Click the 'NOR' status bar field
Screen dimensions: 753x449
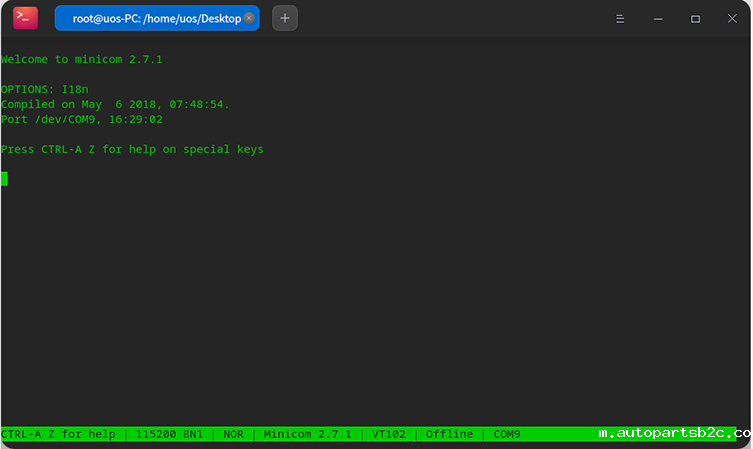pos(233,434)
